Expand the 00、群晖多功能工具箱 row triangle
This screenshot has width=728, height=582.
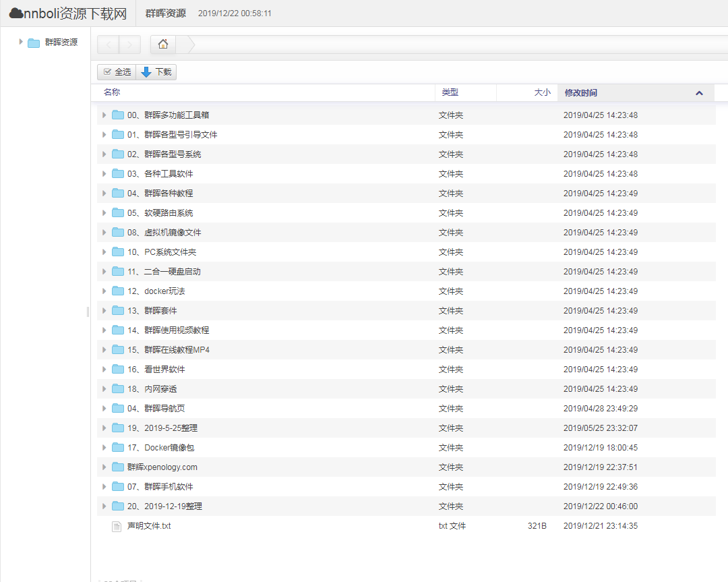point(104,115)
